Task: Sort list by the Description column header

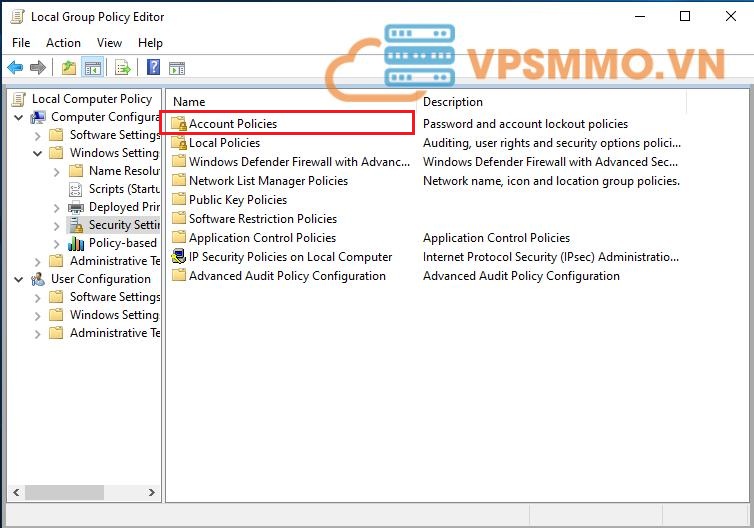Action: [x=452, y=101]
